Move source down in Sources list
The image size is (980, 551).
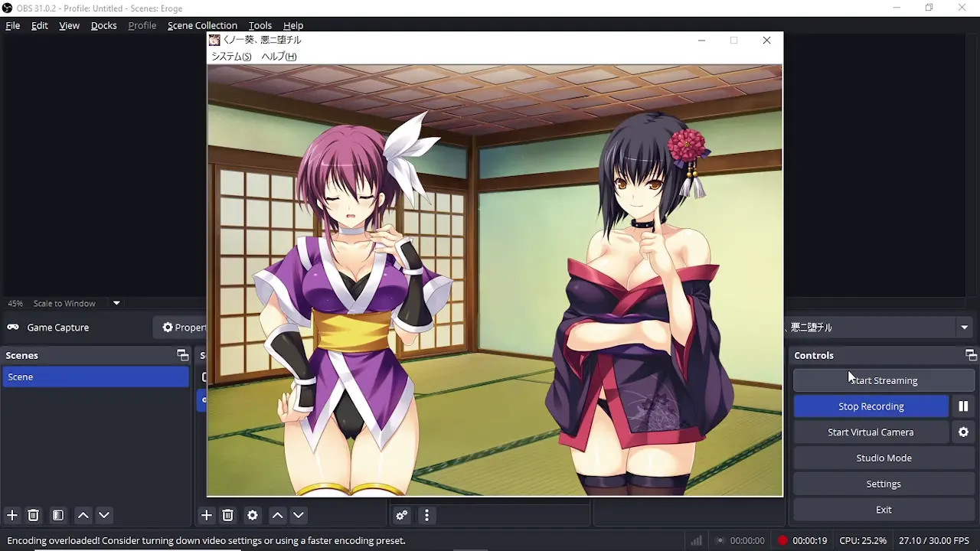(x=299, y=515)
